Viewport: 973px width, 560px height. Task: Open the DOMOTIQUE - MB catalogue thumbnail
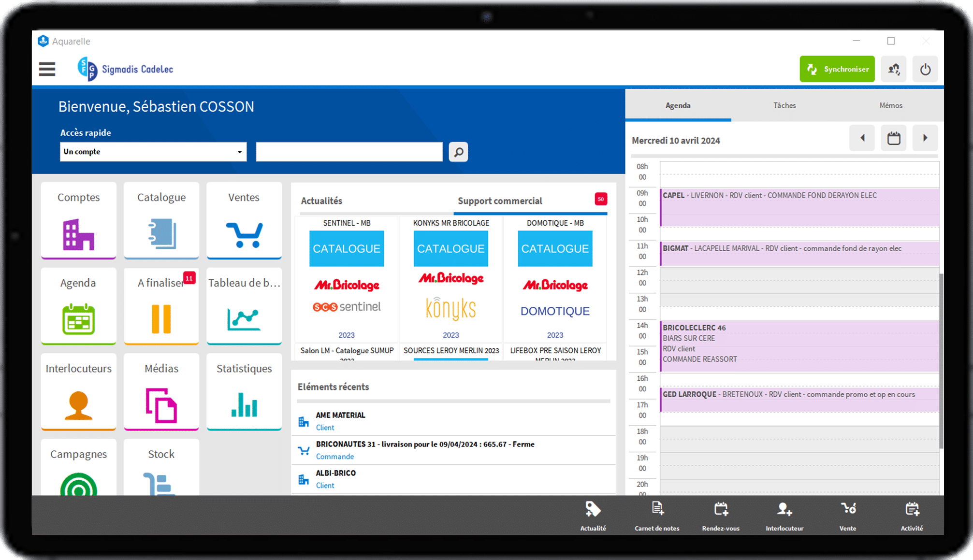555,279
